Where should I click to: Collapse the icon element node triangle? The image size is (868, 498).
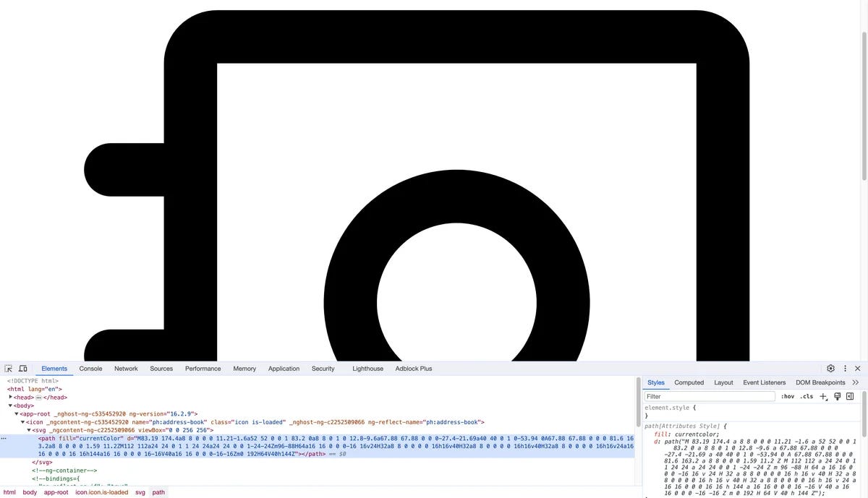[x=22, y=422]
